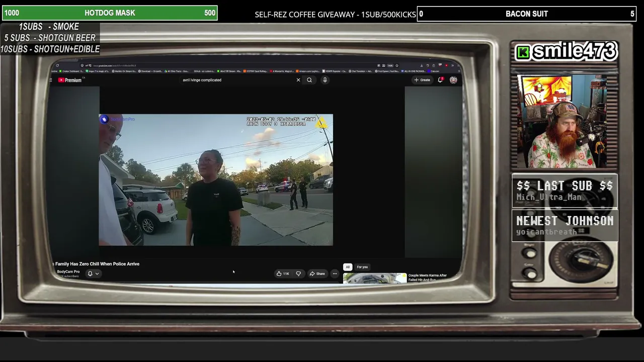Share the video
644x362 pixels.
[317, 274]
